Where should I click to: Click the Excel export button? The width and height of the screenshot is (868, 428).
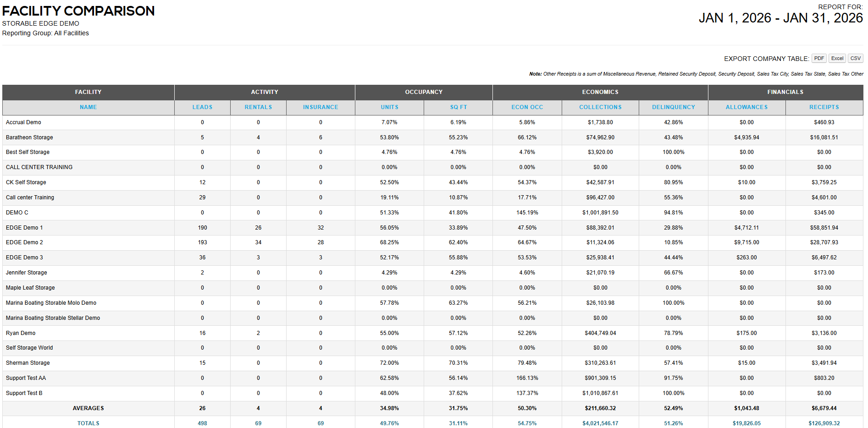[x=837, y=58]
